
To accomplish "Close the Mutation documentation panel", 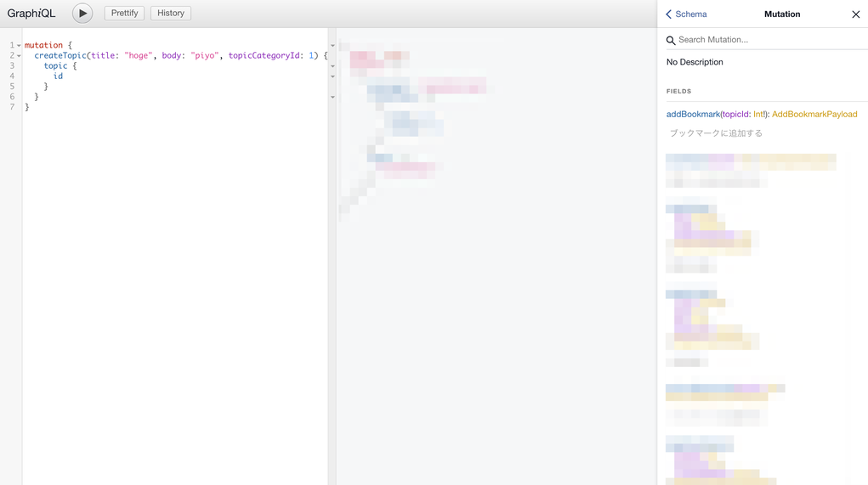I will pos(856,14).
